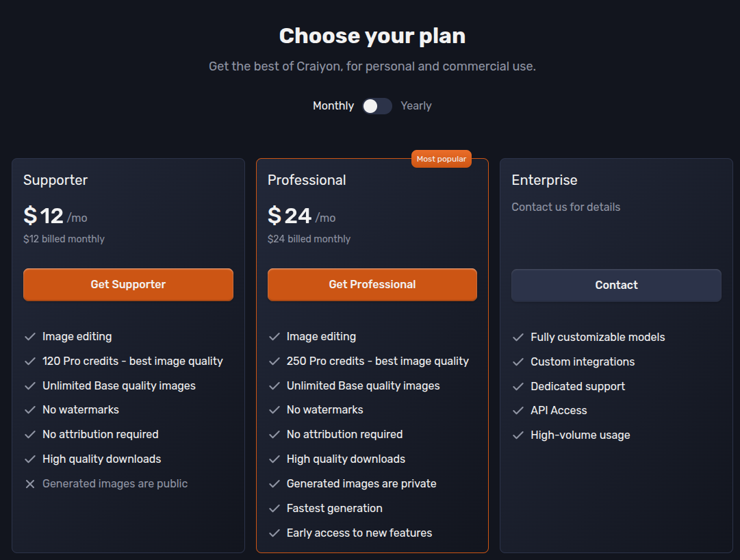740x560 pixels.
Task: Click the Enterprise plan heading
Action: coord(544,180)
